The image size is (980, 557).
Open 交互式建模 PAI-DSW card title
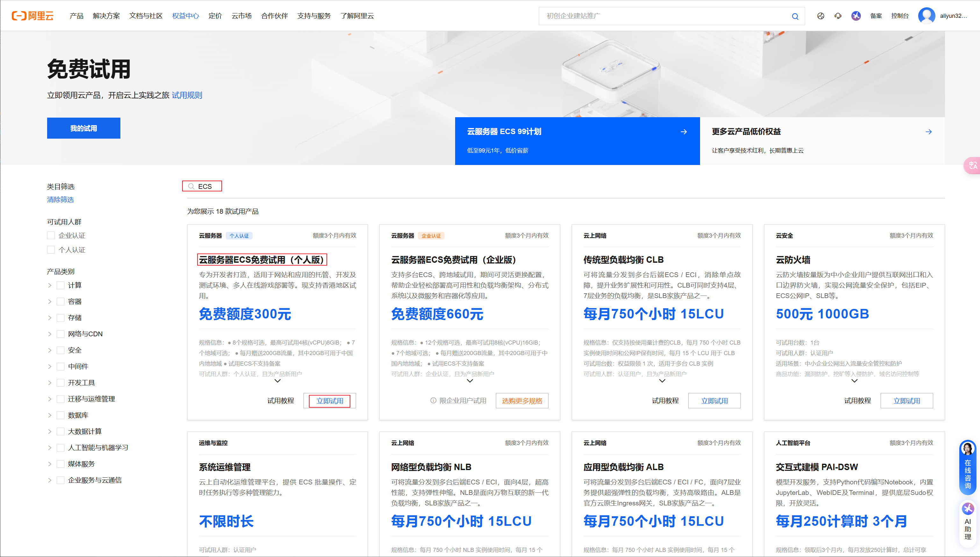[817, 467]
